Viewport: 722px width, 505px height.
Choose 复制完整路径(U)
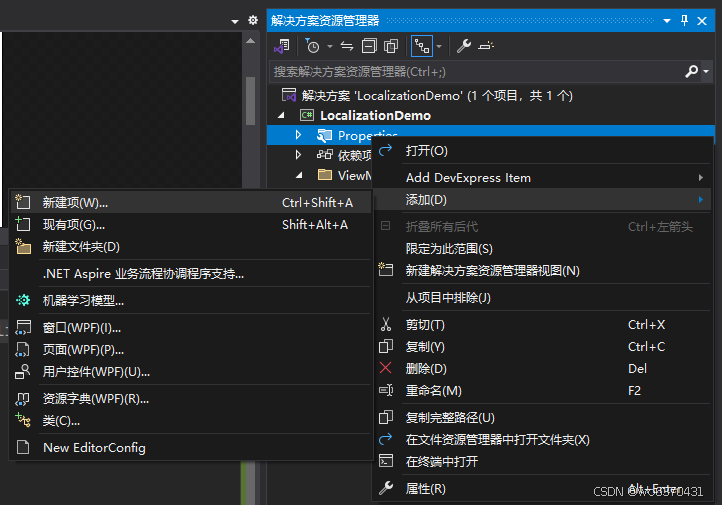click(541, 418)
